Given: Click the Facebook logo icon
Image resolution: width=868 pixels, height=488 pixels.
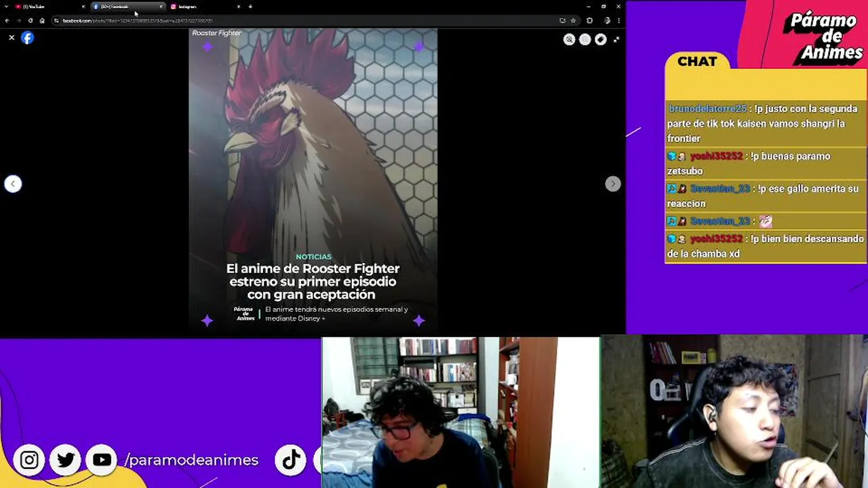Looking at the screenshot, I should coord(27,38).
